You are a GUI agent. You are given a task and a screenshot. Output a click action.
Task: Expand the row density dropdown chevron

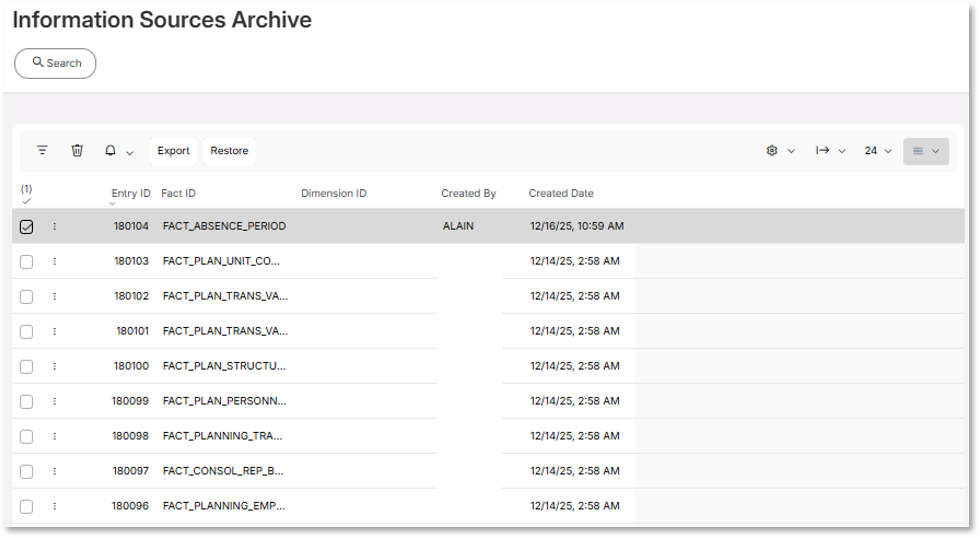(x=935, y=151)
